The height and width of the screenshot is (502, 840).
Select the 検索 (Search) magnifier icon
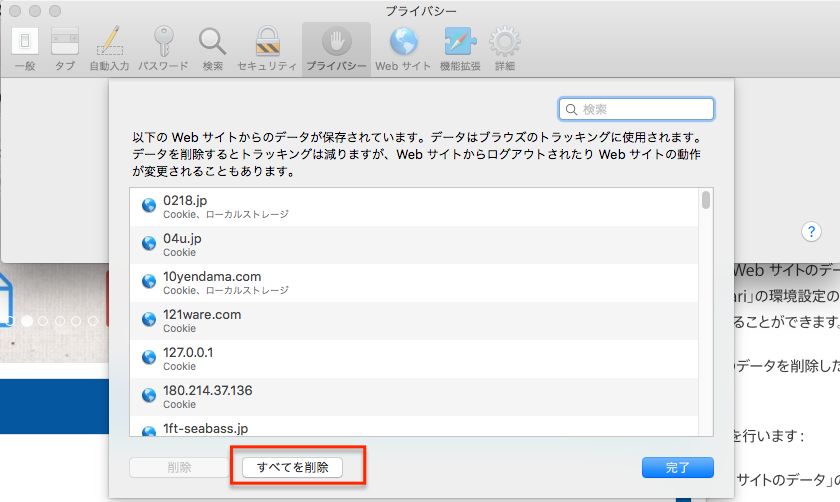point(212,43)
